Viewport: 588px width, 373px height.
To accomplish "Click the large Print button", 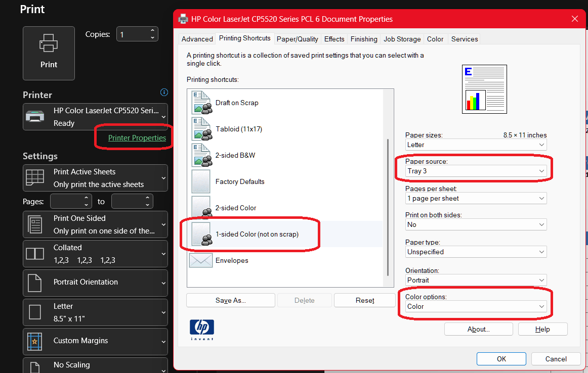I will 49,53.
